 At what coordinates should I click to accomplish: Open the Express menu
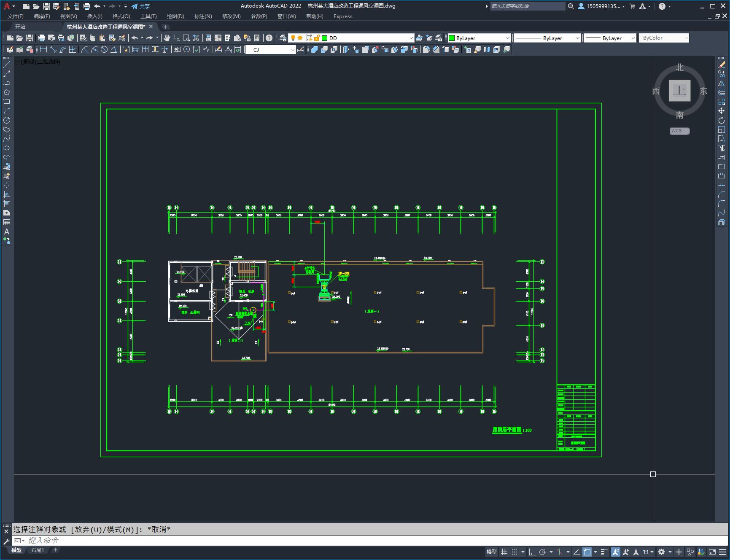[343, 16]
